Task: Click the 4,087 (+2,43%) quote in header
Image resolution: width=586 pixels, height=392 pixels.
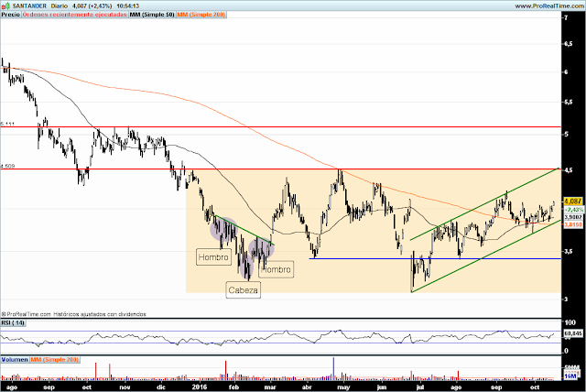Action: coord(92,6)
